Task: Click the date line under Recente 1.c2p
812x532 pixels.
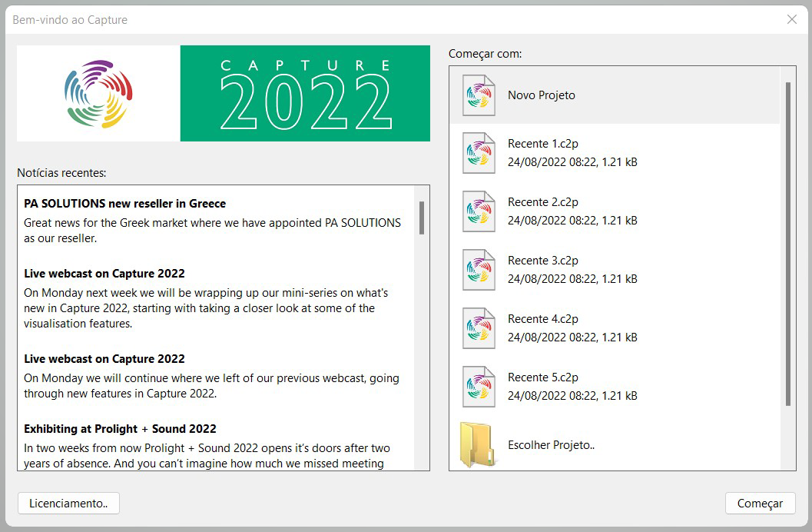Action: point(572,162)
